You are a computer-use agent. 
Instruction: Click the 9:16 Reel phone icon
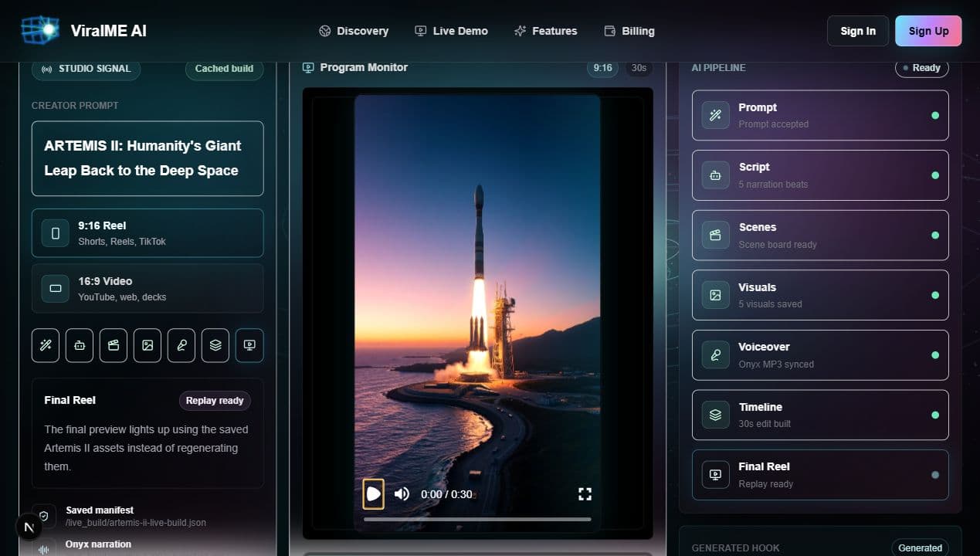[x=56, y=233]
